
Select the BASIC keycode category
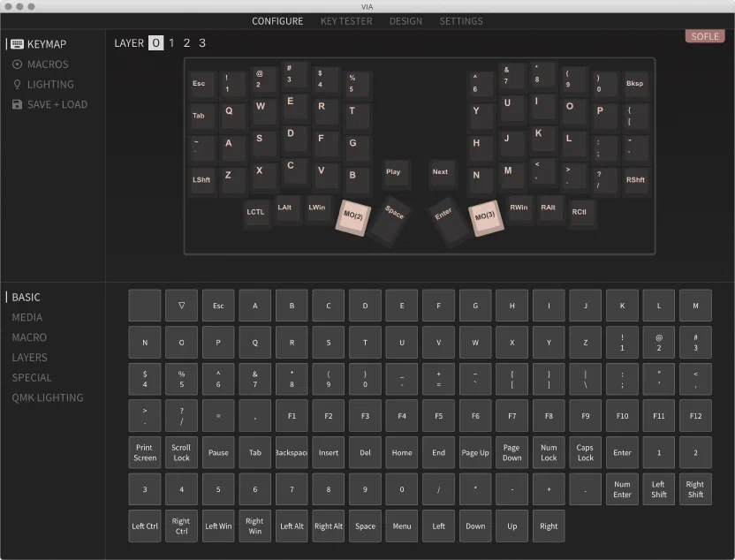[x=26, y=297]
